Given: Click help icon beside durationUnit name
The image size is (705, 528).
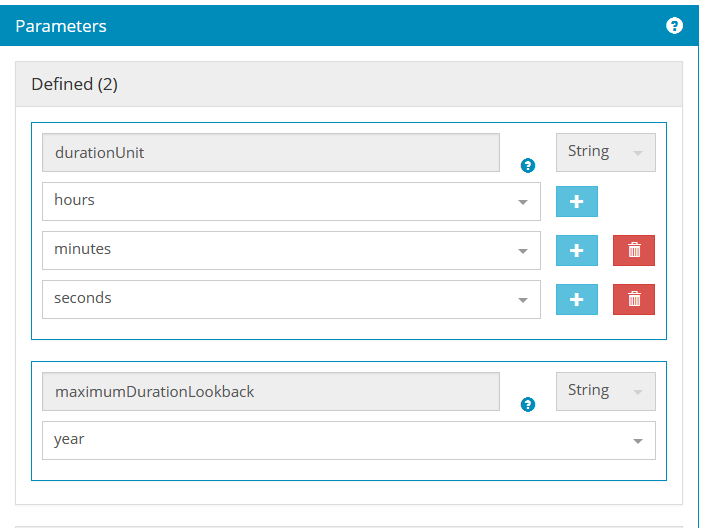Looking at the screenshot, I should (528, 166).
